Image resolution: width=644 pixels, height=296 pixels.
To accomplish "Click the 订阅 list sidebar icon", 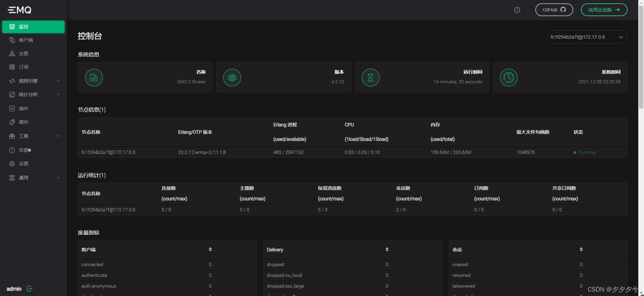I will (x=12, y=67).
